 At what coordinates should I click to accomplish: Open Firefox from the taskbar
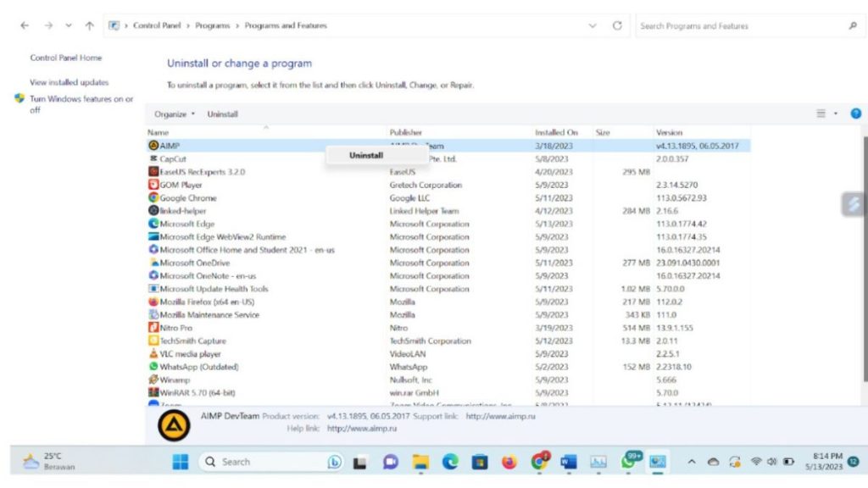pyautogui.click(x=509, y=462)
